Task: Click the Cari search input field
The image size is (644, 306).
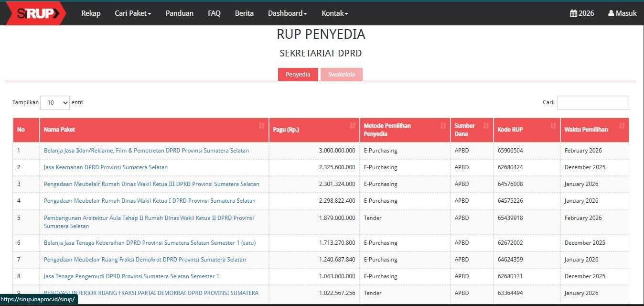Action: coord(593,102)
